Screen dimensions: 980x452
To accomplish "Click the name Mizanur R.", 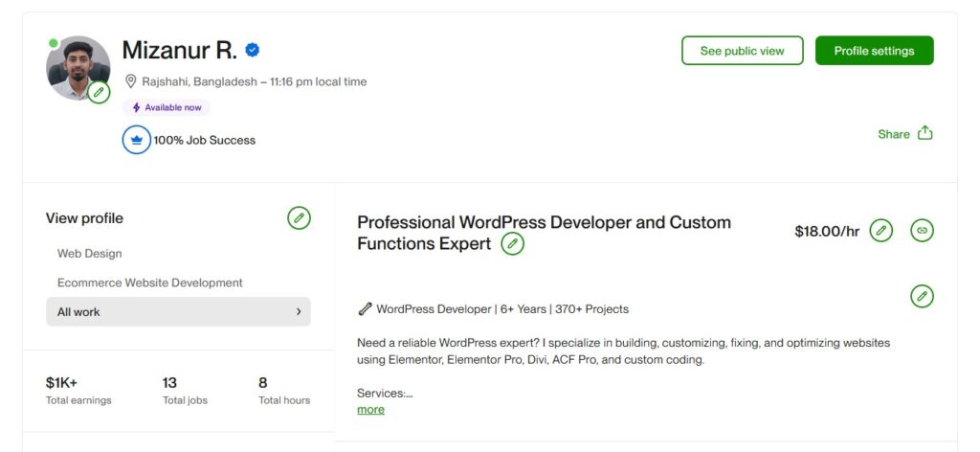I will [x=179, y=50].
